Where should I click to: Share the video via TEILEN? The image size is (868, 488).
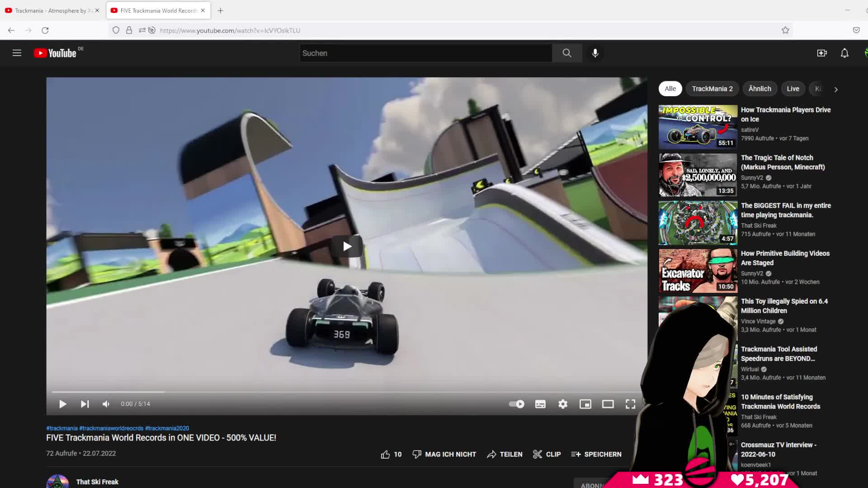[x=505, y=454]
